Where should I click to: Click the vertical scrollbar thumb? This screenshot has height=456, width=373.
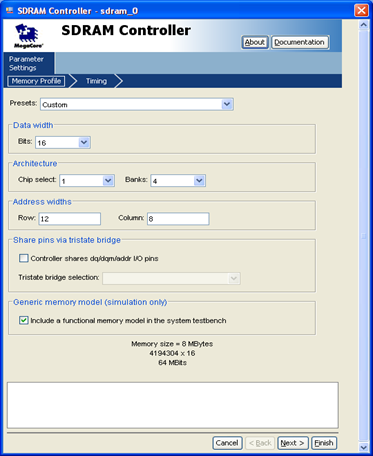pos(363,236)
